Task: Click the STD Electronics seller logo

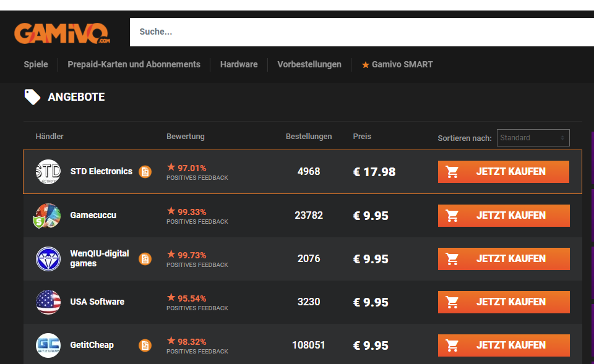Action: 48,172
